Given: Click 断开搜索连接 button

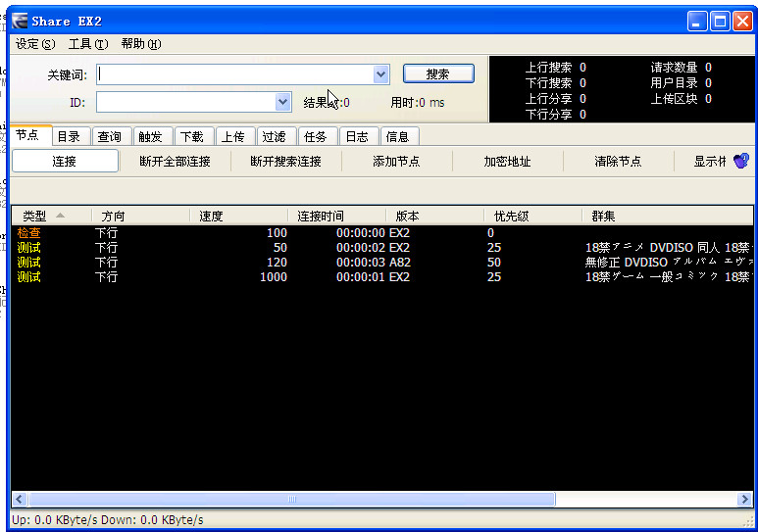Looking at the screenshot, I should 286,161.
